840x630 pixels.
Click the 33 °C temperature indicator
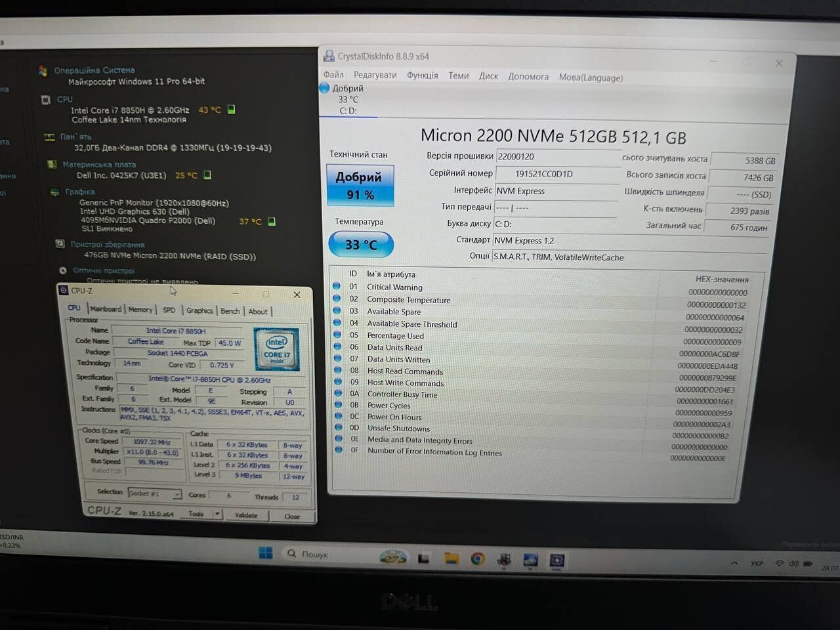point(361,245)
